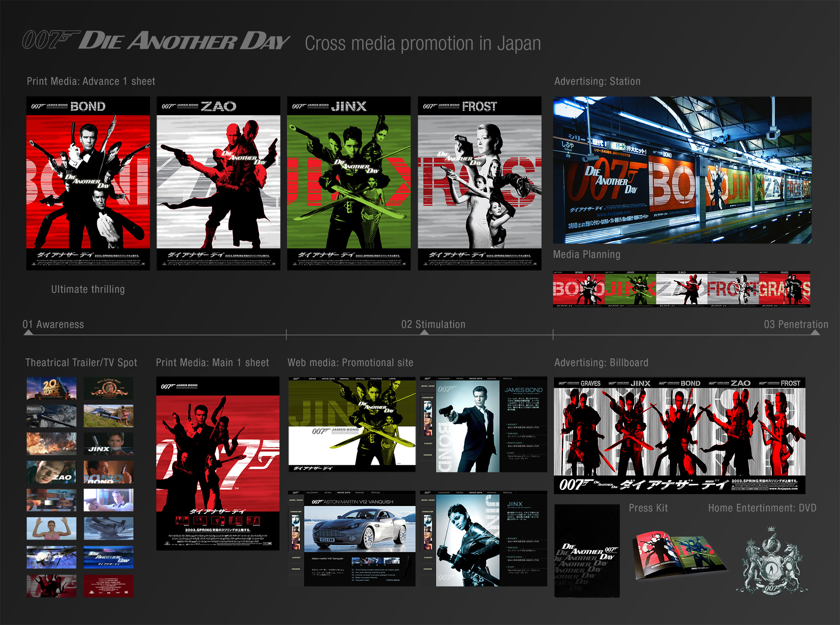Image resolution: width=840 pixels, height=625 pixels.
Task: Open the red credits trailer frame
Action: coord(108,586)
